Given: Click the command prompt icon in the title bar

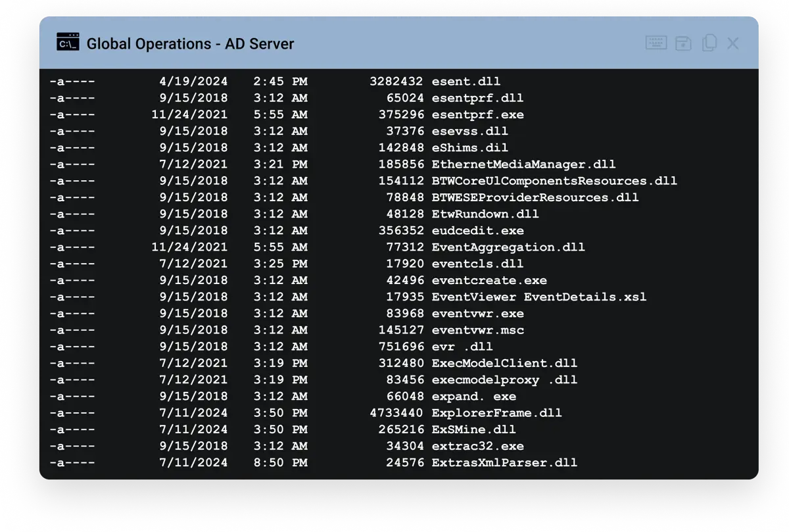Looking at the screenshot, I should 68,43.
